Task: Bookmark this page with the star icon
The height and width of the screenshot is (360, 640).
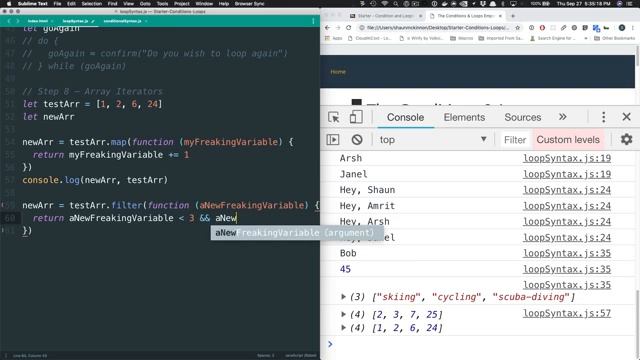Action: tap(517, 28)
